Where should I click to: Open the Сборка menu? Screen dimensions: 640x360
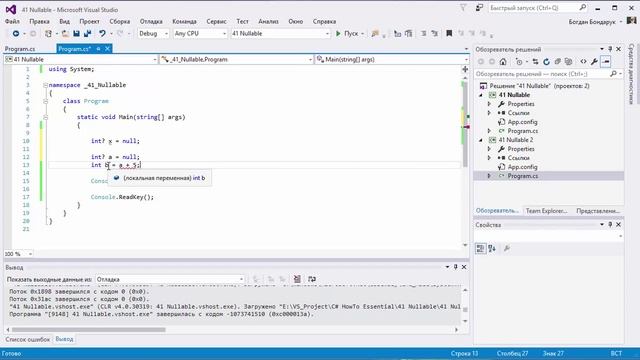click(x=120, y=22)
